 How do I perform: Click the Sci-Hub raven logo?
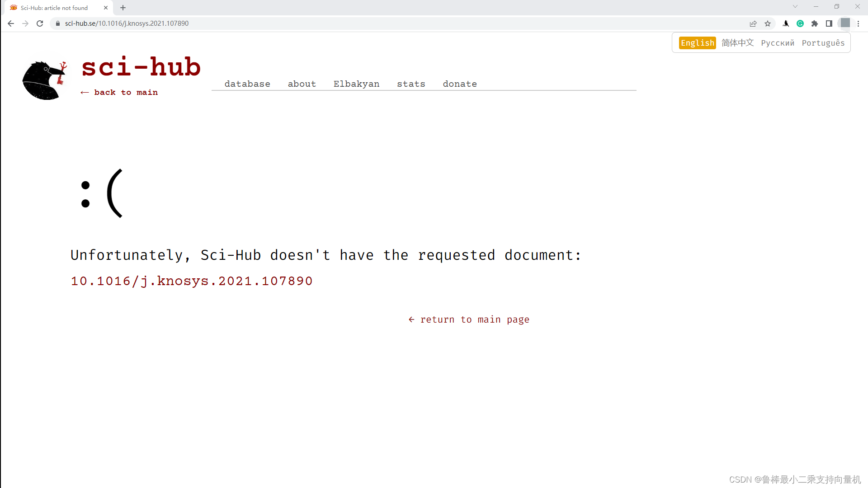tap(44, 80)
